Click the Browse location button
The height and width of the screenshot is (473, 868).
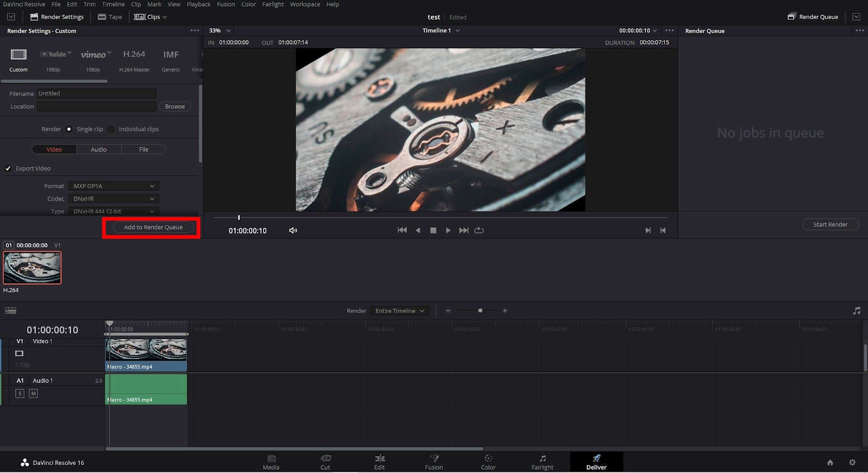tap(175, 106)
